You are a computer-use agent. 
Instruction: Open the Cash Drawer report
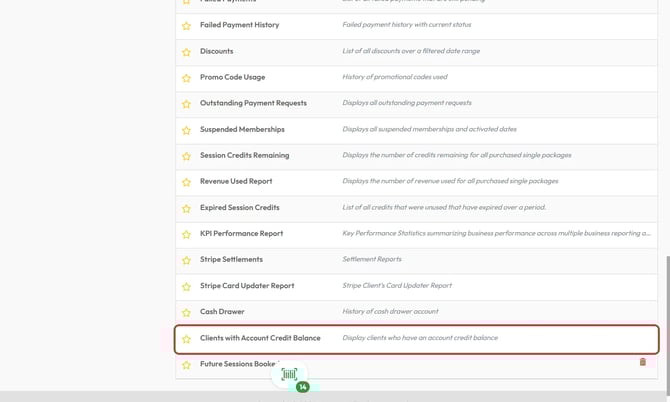pos(222,312)
